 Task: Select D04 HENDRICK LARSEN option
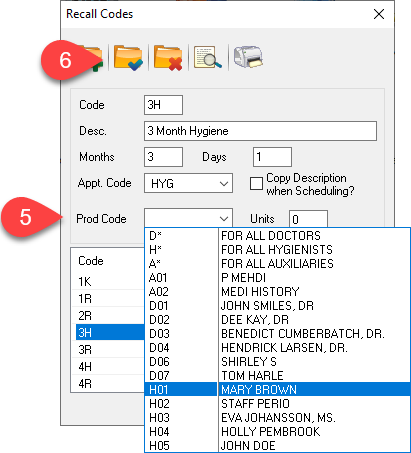click(x=277, y=348)
